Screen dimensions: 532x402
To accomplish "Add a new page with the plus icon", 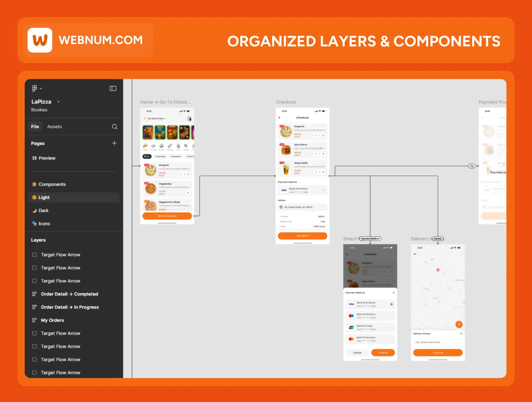I will pyautogui.click(x=114, y=143).
